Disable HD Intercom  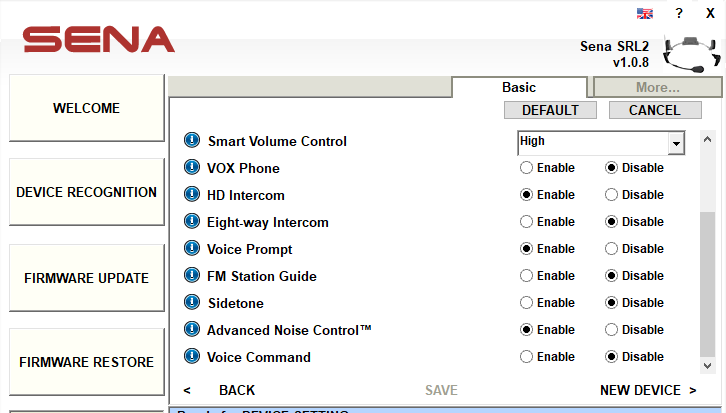click(x=611, y=194)
